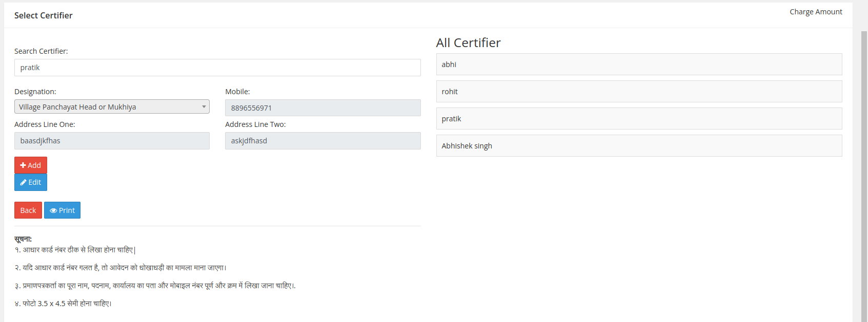
Task: Click the Add button label
Action: coord(34,165)
